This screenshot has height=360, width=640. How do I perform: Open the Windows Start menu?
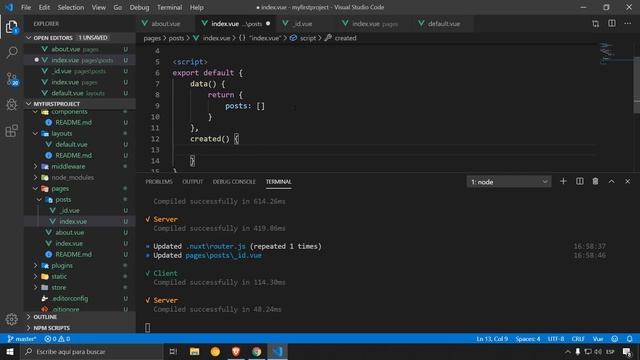[x=10, y=351]
